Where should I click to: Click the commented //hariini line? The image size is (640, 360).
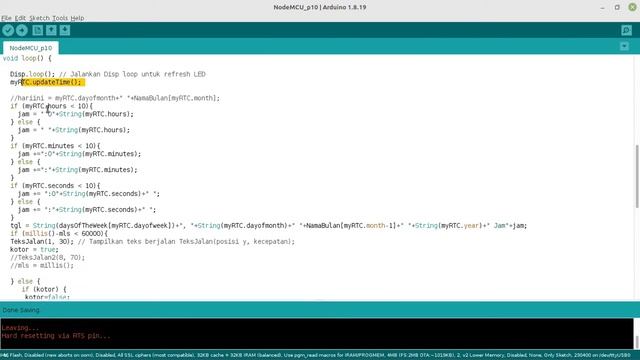(115, 98)
